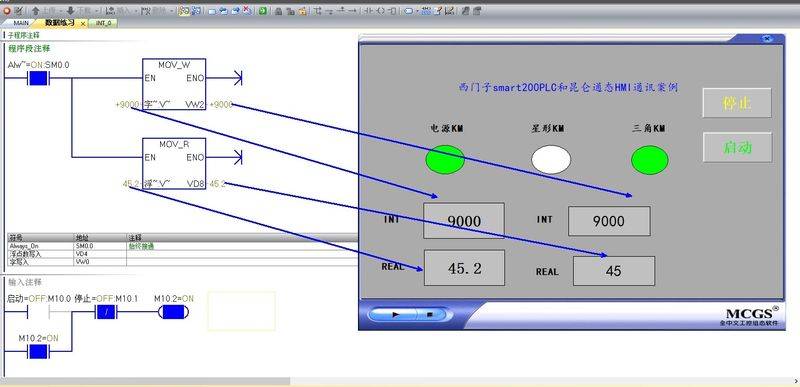800x387 pixels.
Task: Insert horizontal line using toolbar arrow icon
Action: tap(353, 10)
